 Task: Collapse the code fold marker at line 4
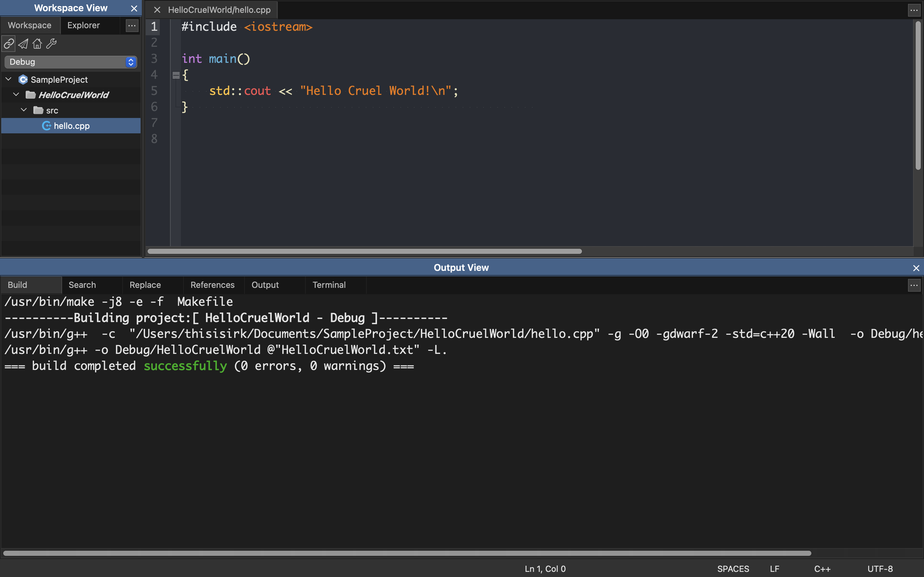click(176, 75)
